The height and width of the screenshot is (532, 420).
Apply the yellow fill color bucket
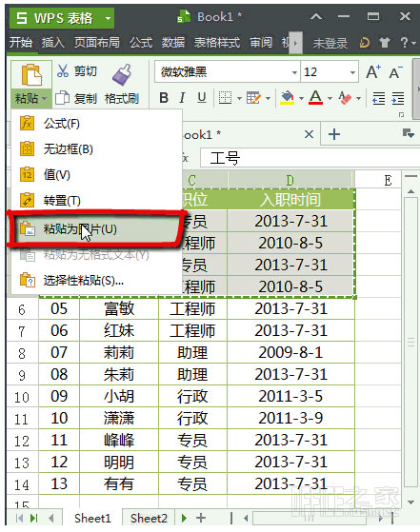pyautogui.click(x=288, y=98)
